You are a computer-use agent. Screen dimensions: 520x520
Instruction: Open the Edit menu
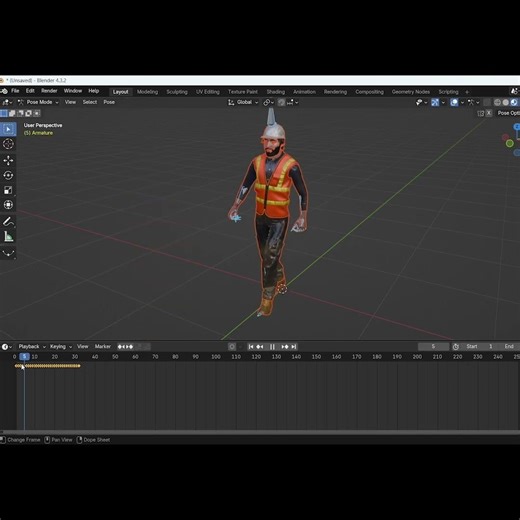[30, 91]
